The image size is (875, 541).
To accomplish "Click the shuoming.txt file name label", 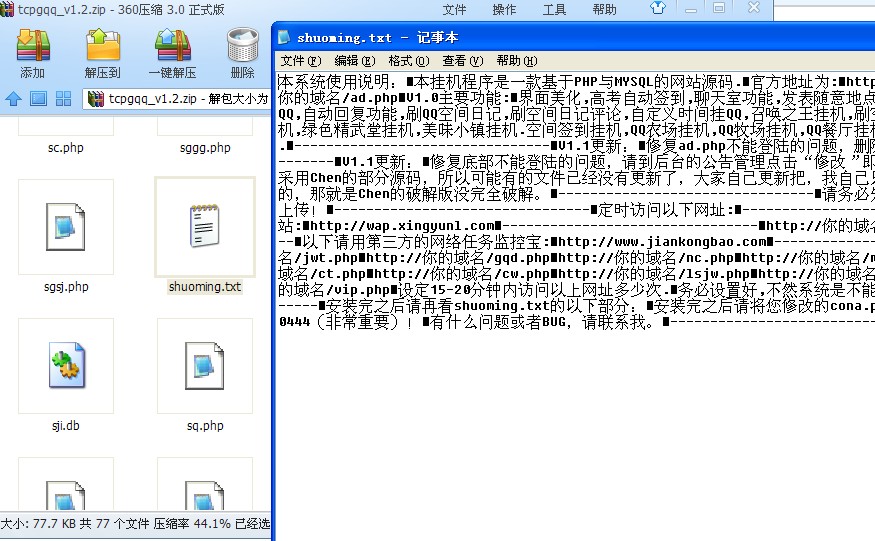I will 205,287.
